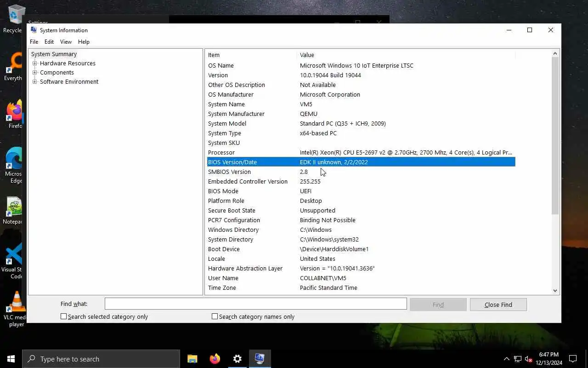This screenshot has height=368, width=588.
Task: Select the Hardware Abstraction Layer row
Action: (361, 269)
